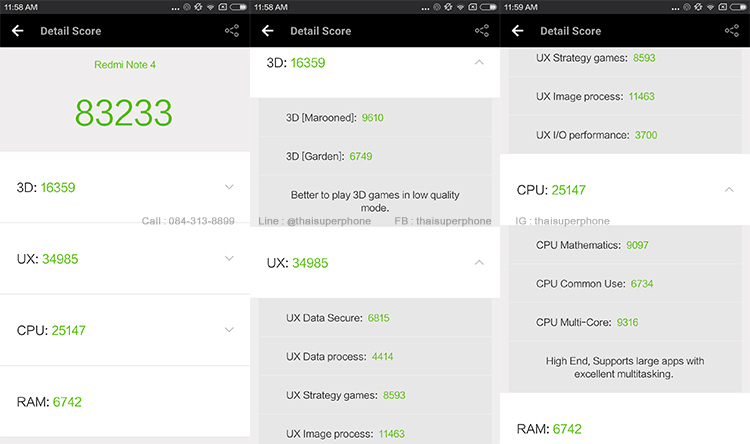Viewport: 750px width, 444px height.
Task: Tap the share icon above the collapsed 3D: 16359 header
Action: coord(482,31)
